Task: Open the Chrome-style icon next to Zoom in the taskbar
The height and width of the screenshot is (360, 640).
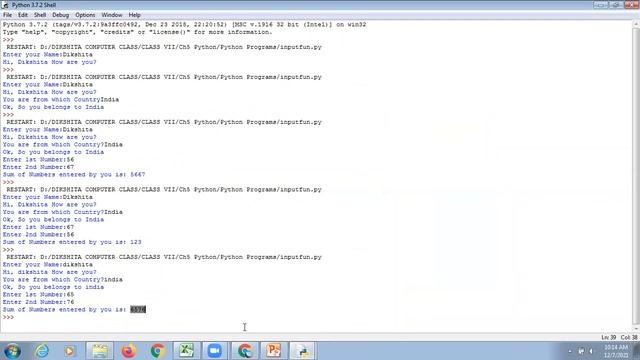Action: click(244, 351)
